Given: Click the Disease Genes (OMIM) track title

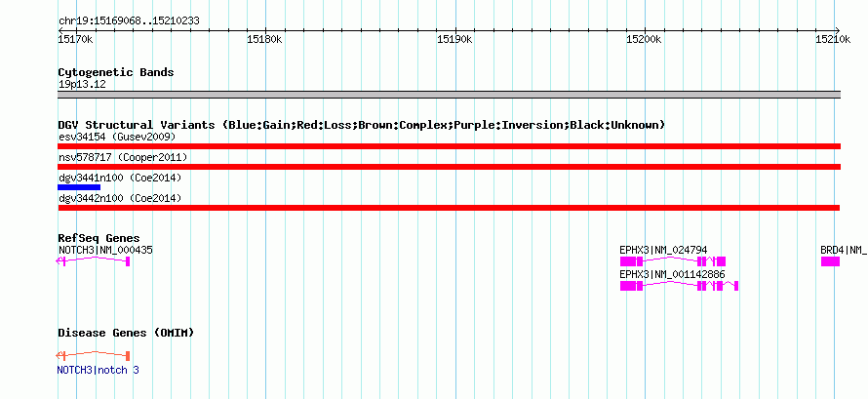Looking at the screenshot, I should [126, 333].
